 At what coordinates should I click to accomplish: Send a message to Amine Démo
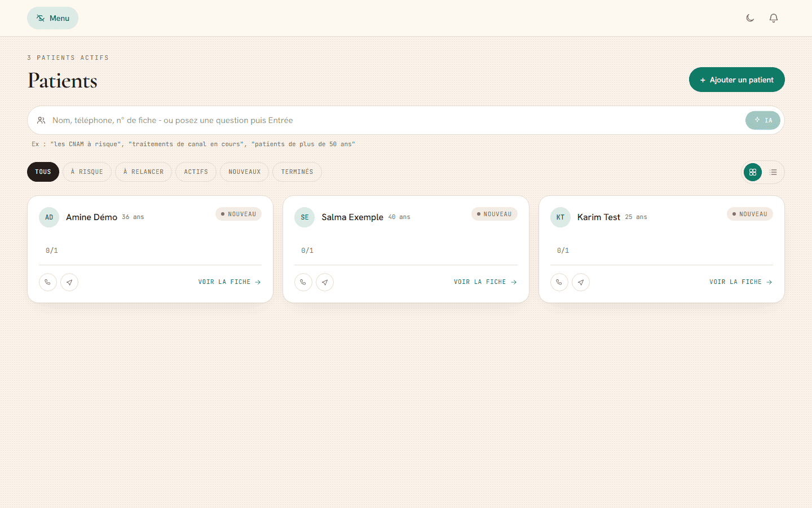69,282
